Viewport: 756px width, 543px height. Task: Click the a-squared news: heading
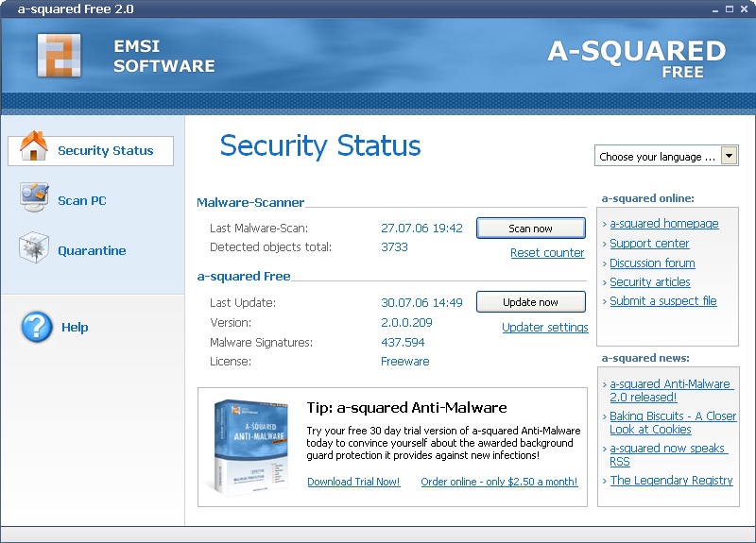645,358
